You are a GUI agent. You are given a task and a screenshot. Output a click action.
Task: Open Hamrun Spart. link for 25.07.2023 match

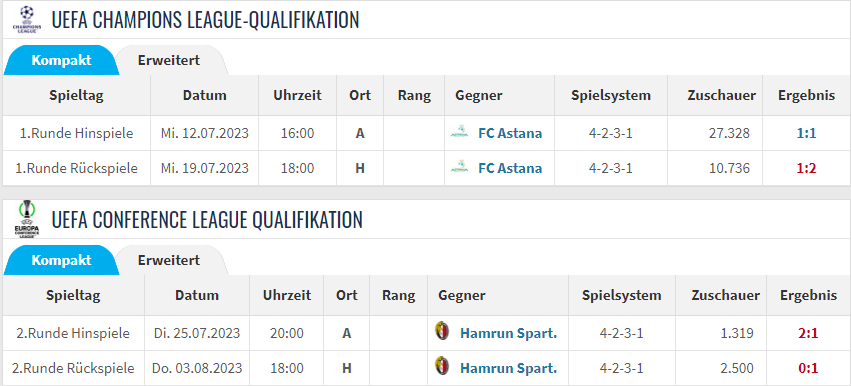tap(508, 333)
